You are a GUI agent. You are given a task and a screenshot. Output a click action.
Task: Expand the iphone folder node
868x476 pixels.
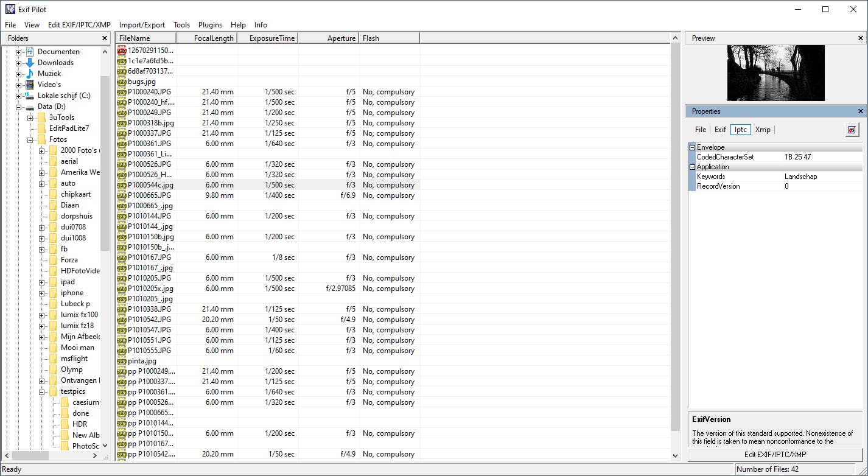[41, 293]
